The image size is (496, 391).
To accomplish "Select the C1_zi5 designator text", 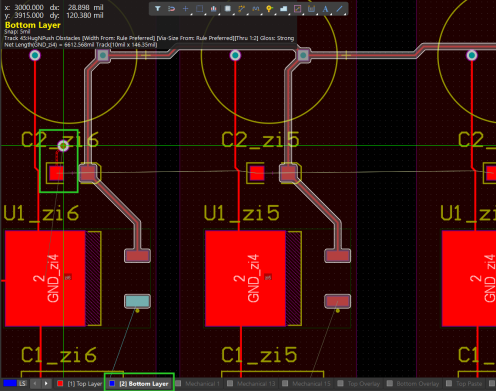I will point(259,355).
